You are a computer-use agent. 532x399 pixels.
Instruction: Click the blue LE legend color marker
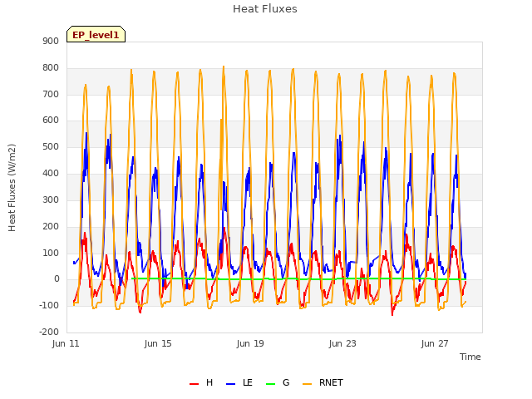coord(230,384)
